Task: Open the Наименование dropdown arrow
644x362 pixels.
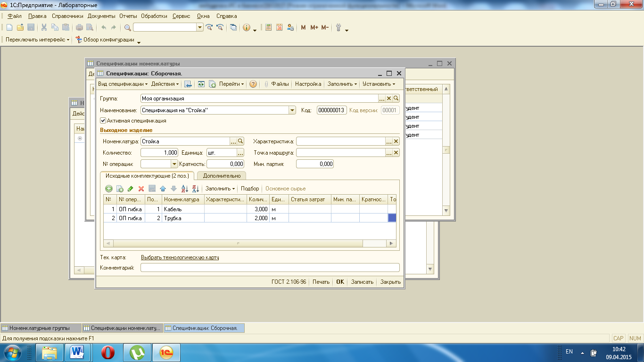Action: click(x=292, y=110)
